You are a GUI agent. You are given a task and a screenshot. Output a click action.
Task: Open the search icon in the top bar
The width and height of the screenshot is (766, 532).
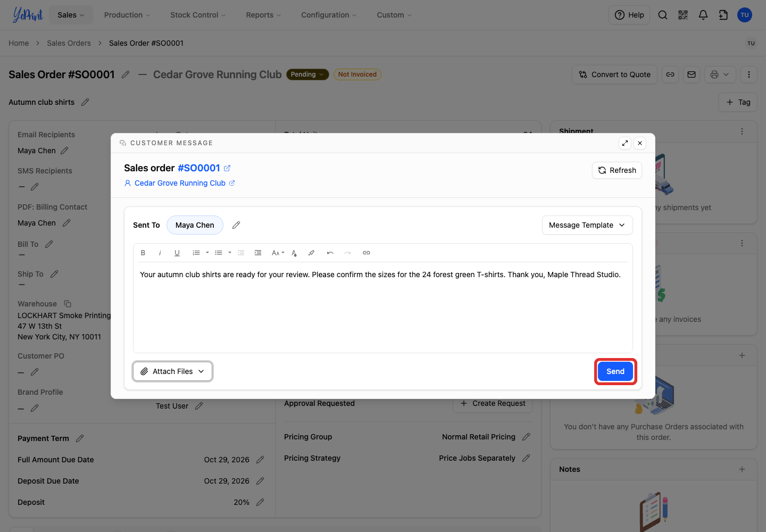tap(663, 15)
